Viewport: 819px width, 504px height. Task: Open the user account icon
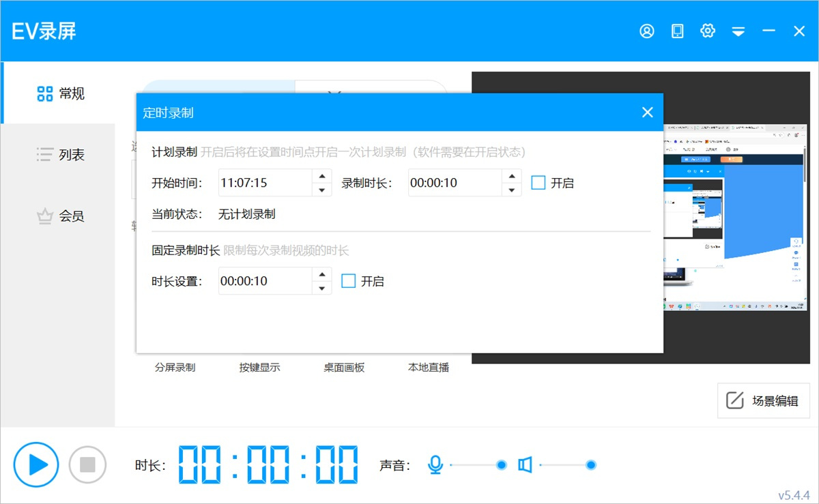click(646, 31)
